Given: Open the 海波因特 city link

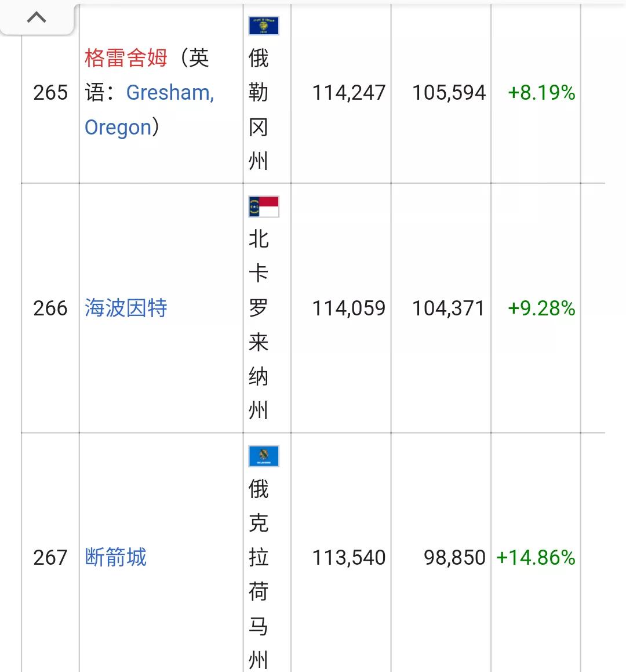Looking at the screenshot, I should coord(126,308).
